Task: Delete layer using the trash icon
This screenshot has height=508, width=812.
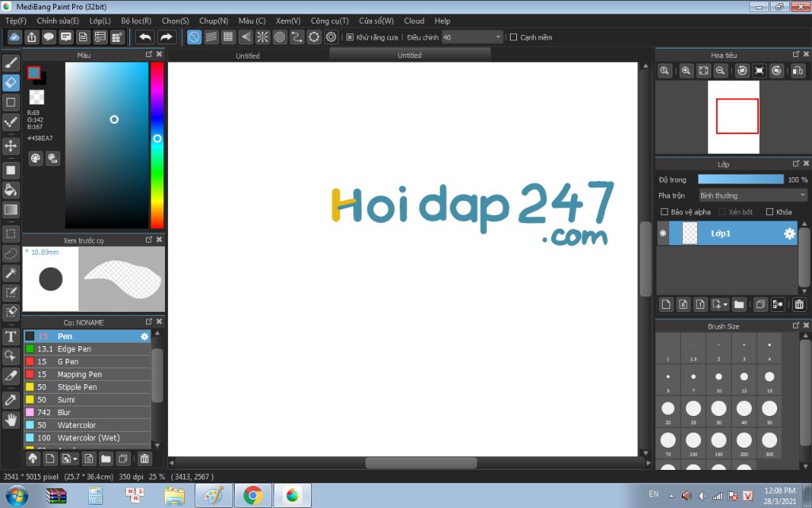Action: 799,304
